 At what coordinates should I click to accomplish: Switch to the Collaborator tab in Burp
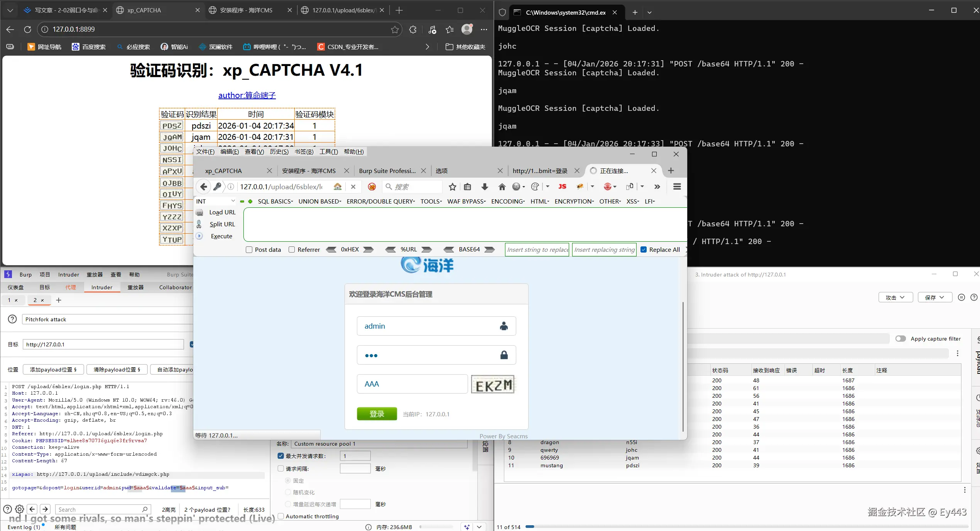[x=175, y=287]
